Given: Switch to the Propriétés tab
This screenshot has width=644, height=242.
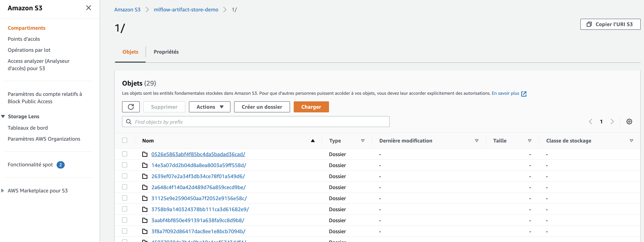Looking at the screenshot, I should (166, 52).
